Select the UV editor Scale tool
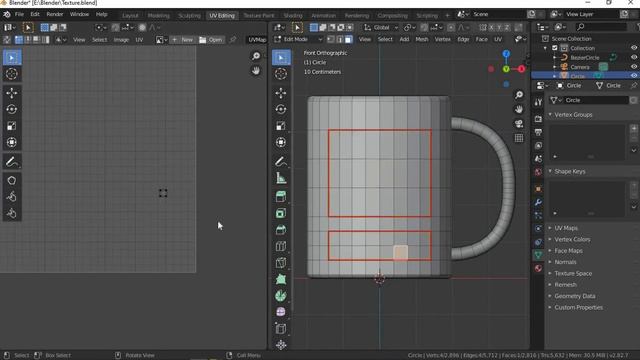 tap(11, 126)
